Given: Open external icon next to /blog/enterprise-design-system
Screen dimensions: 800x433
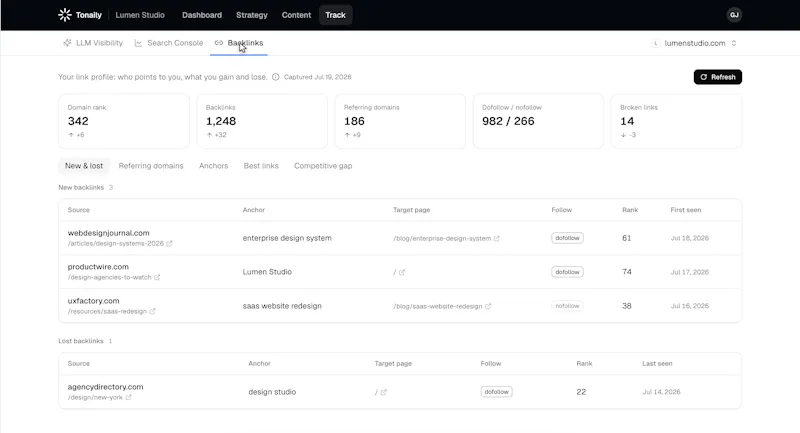Looking at the screenshot, I should coord(496,238).
